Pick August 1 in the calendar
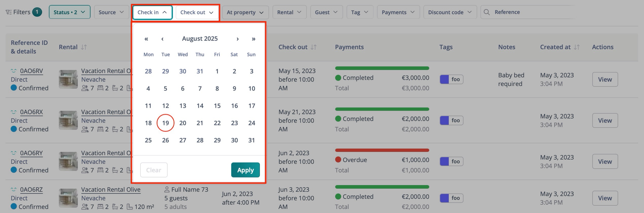The image size is (644, 213). tap(217, 71)
